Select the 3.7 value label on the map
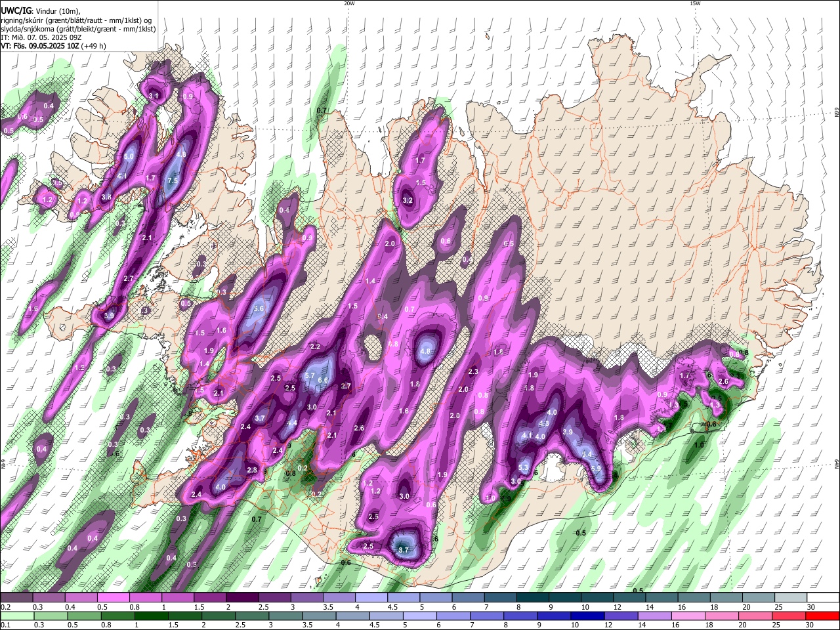840x630 pixels. click(x=260, y=419)
